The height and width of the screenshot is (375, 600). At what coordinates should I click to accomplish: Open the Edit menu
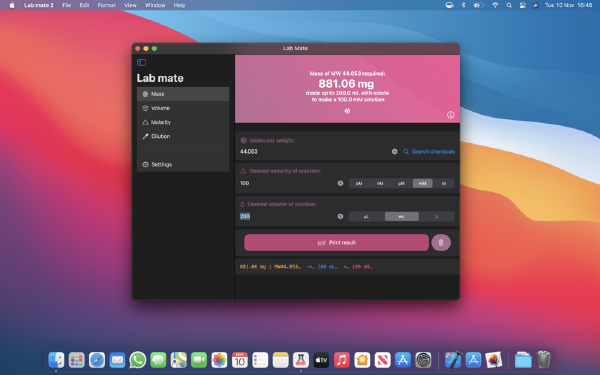click(x=84, y=5)
